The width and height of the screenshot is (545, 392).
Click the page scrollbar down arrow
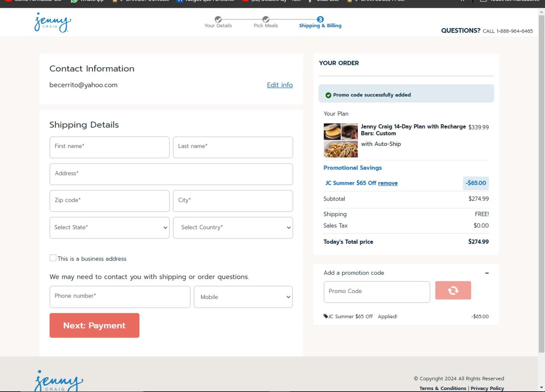pyautogui.click(x=541, y=387)
